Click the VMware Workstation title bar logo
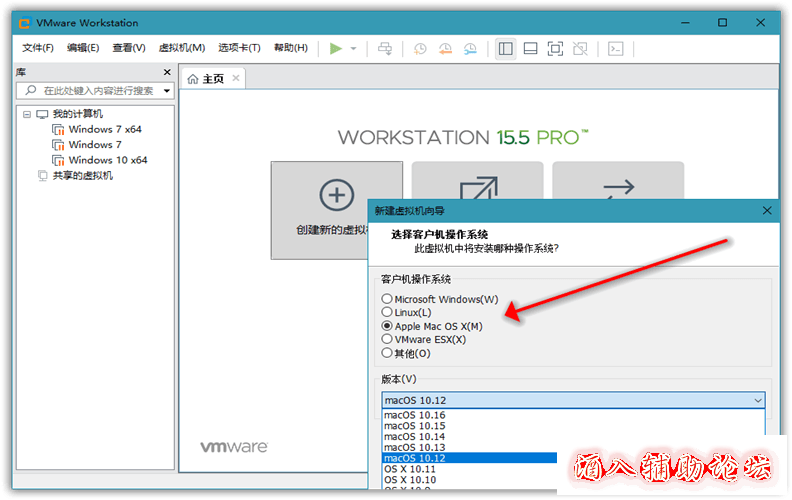This screenshot has height=500, width=792. (24, 23)
